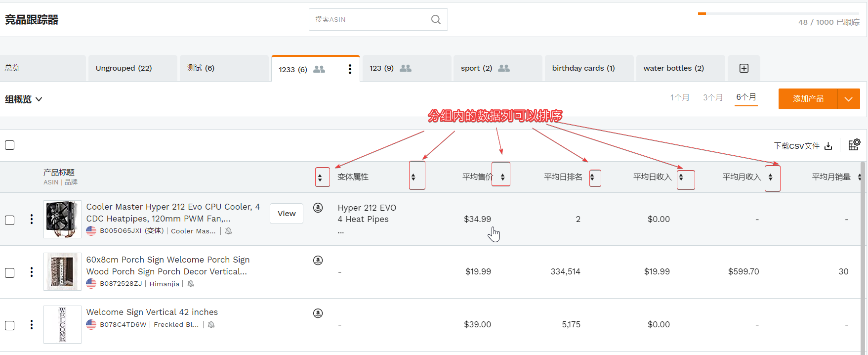The image size is (868, 355).
Task: Select the 3个月 time range
Action: pos(712,97)
